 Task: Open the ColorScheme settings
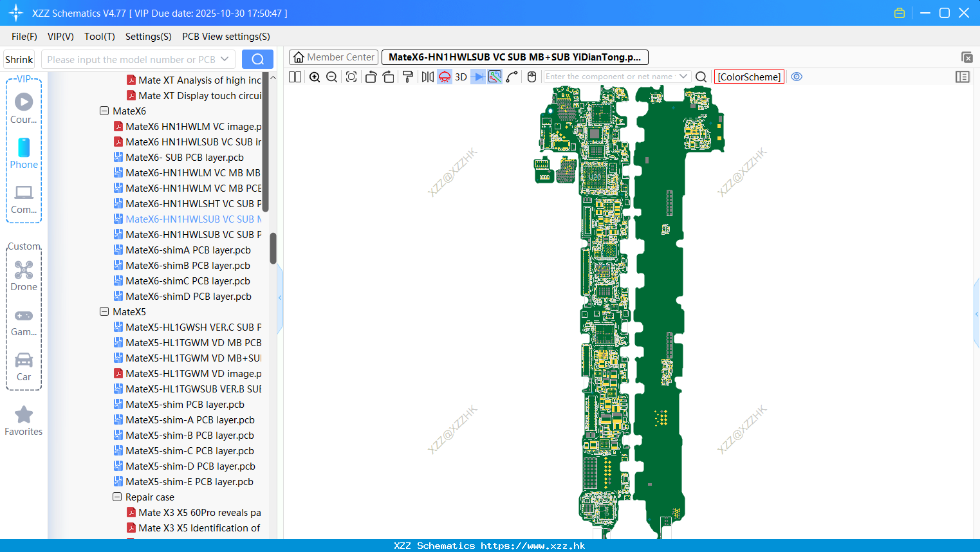[749, 77]
